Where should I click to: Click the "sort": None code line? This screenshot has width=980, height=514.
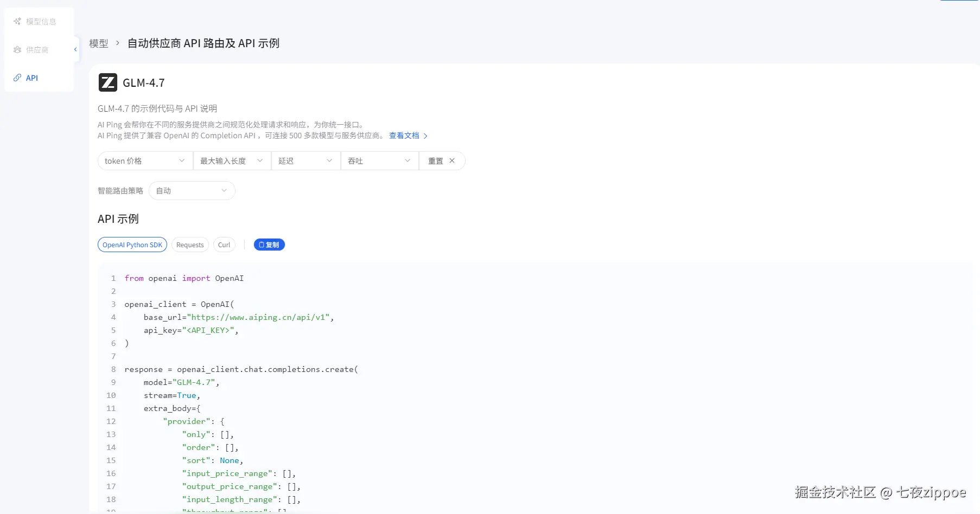tap(213, 460)
